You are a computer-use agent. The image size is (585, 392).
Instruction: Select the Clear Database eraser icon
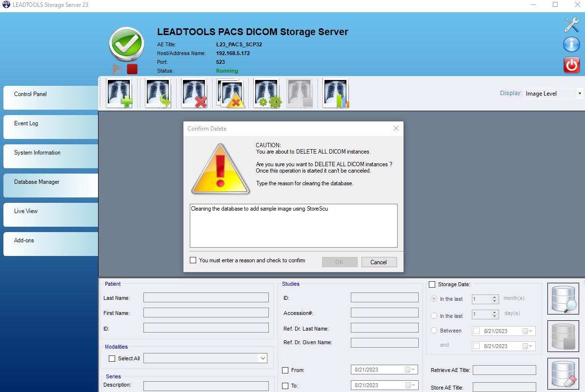coord(563,373)
